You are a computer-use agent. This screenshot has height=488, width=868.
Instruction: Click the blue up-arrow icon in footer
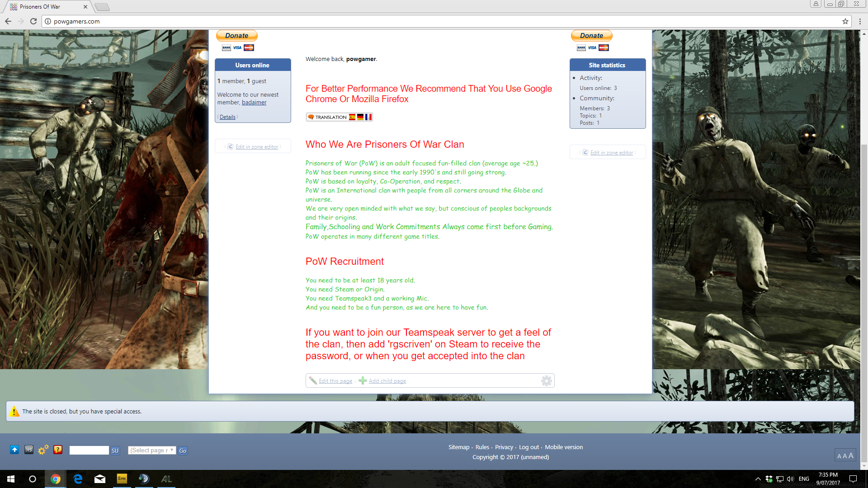pos(14,450)
